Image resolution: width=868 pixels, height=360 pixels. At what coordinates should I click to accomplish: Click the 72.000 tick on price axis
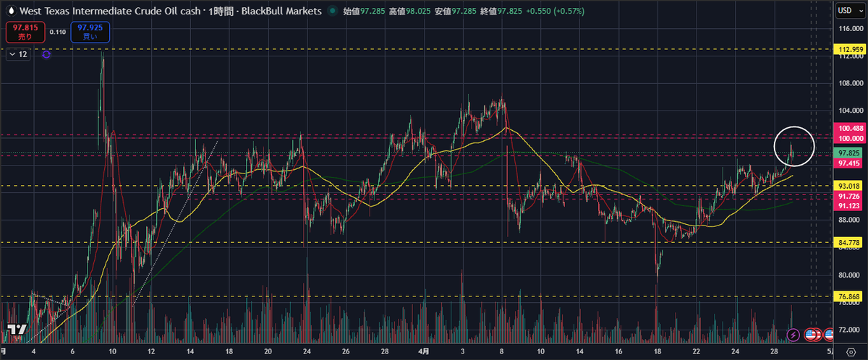[x=850, y=329]
